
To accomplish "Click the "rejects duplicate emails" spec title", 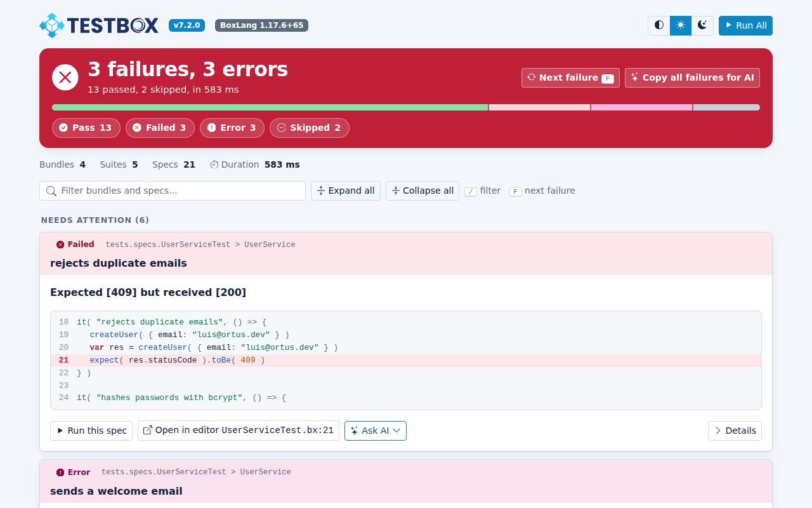I will [x=119, y=263].
